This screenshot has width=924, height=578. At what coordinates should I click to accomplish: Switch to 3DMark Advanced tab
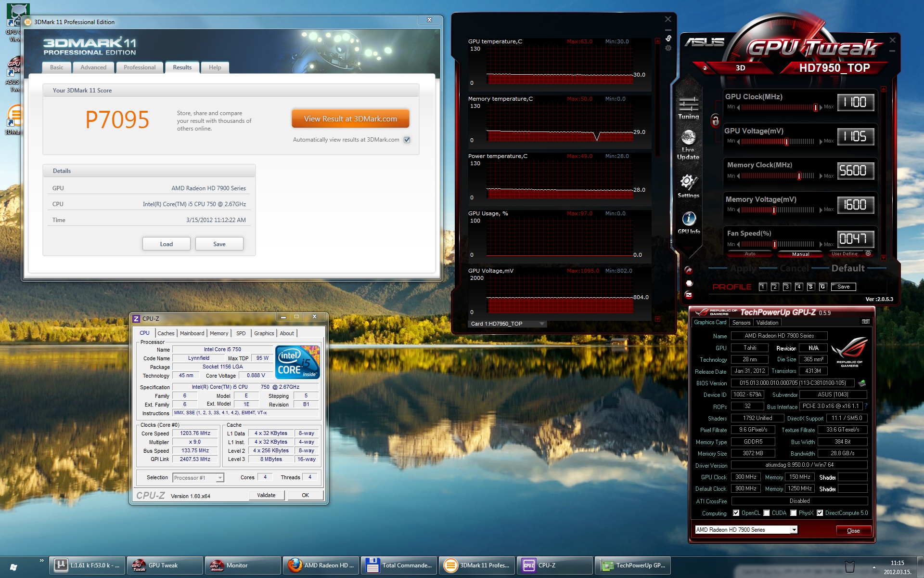[93, 67]
